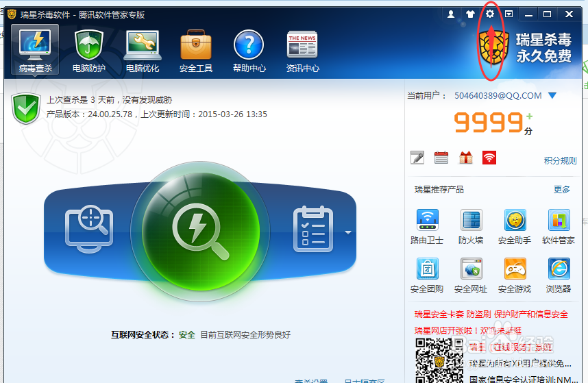Open custom scan checklist icon

(313, 229)
